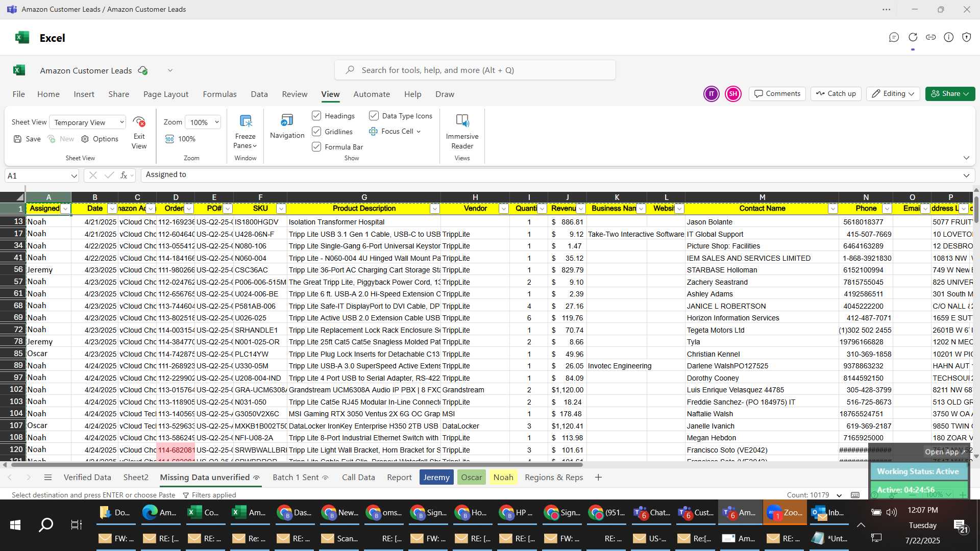Click the Open App button
Viewport: 980px width, 551px height.
pos(944,452)
